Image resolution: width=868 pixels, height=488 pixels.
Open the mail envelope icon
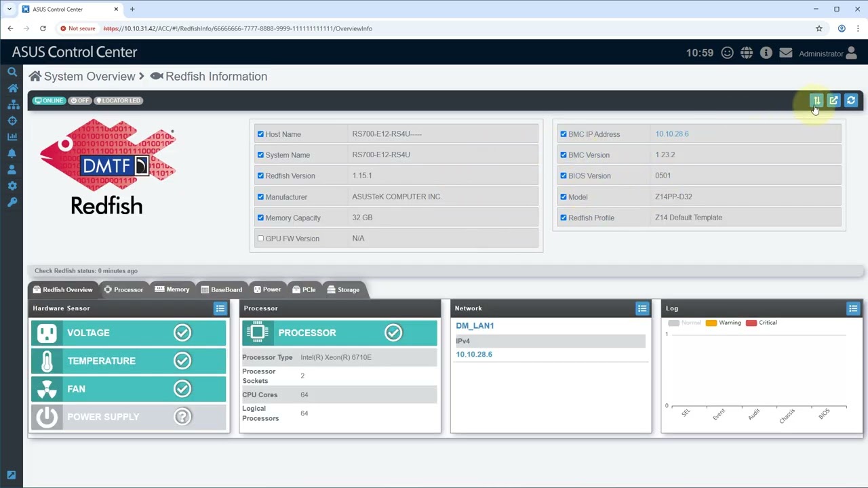pyautogui.click(x=786, y=53)
